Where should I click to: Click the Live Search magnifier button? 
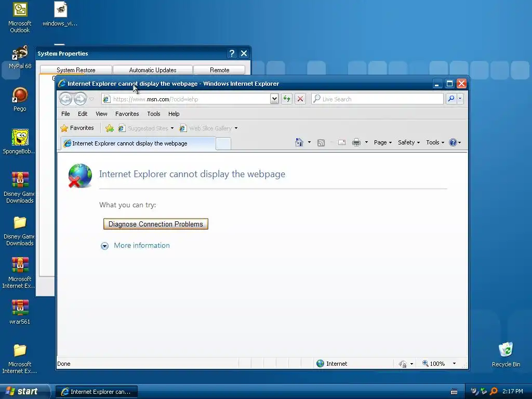(x=451, y=99)
